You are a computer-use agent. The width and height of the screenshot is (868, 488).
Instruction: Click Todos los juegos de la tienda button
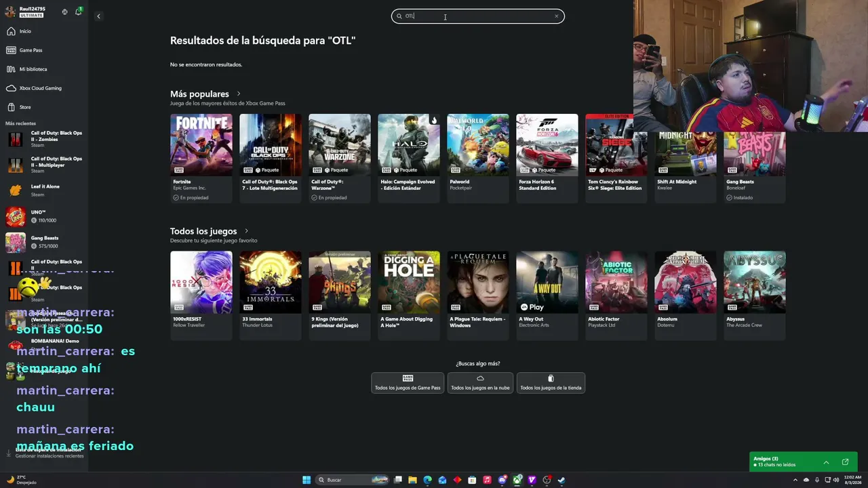point(551,382)
